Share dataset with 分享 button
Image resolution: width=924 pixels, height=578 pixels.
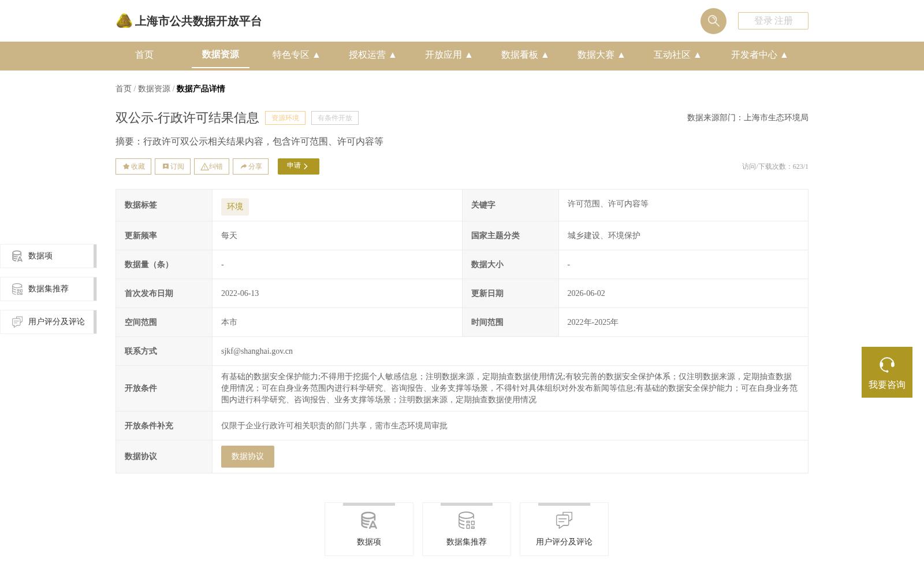[x=251, y=166]
